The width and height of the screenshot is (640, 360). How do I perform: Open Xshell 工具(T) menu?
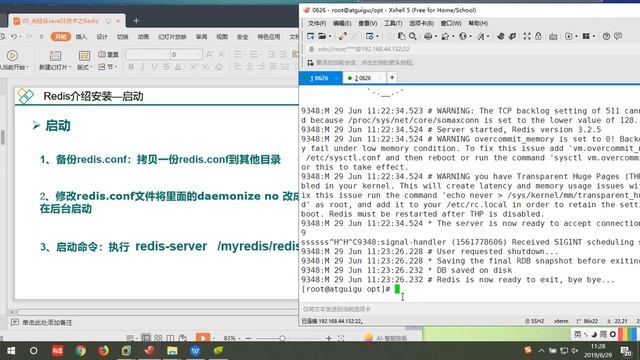click(x=393, y=23)
